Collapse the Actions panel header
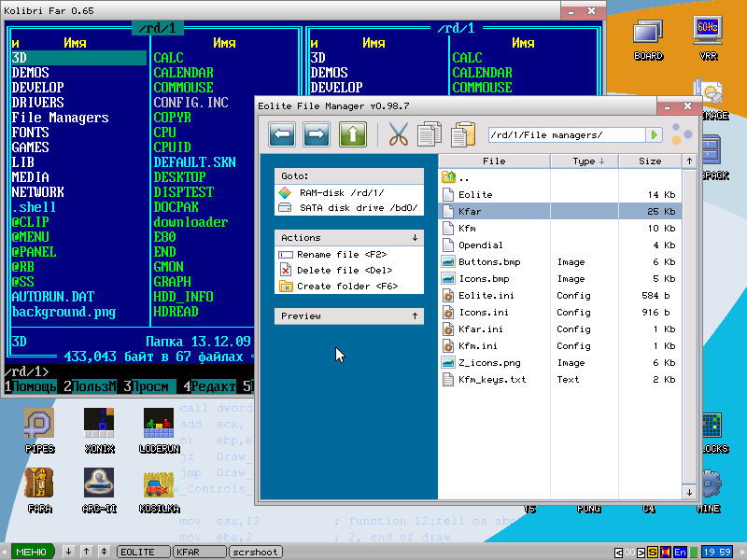 click(x=348, y=238)
